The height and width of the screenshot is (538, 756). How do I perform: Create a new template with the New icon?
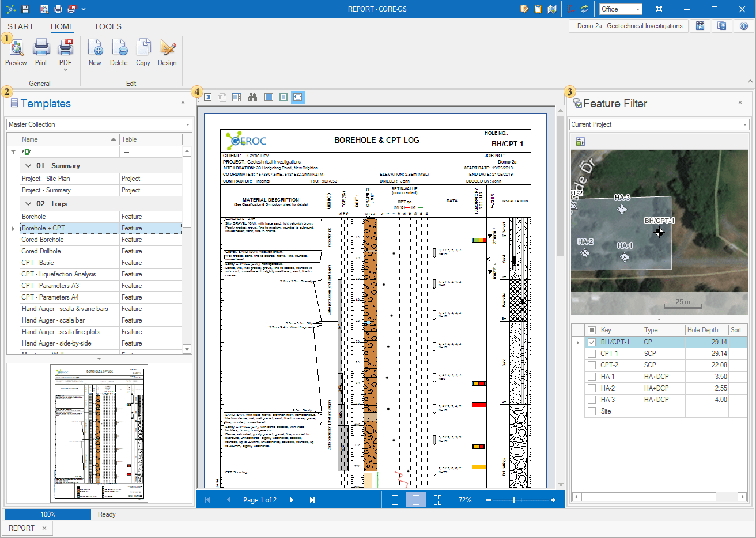[95, 48]
